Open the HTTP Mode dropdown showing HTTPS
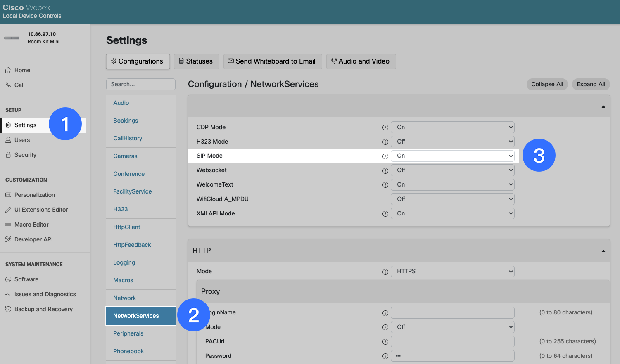 [452, 271]
